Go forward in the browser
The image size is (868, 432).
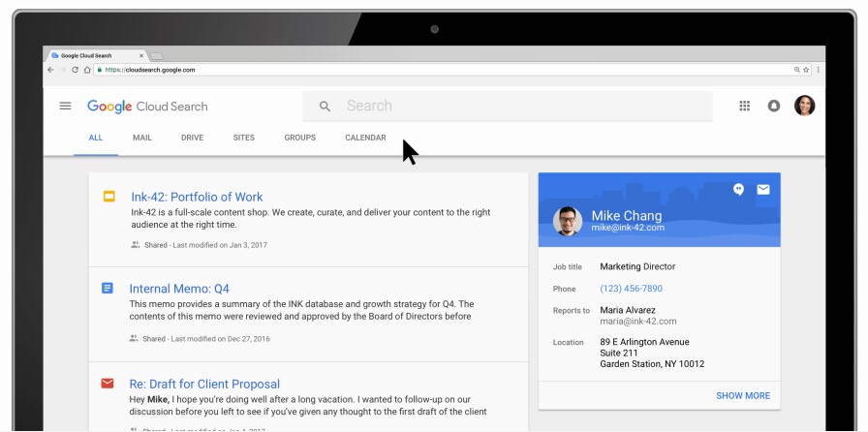click(x=63, y=70)
